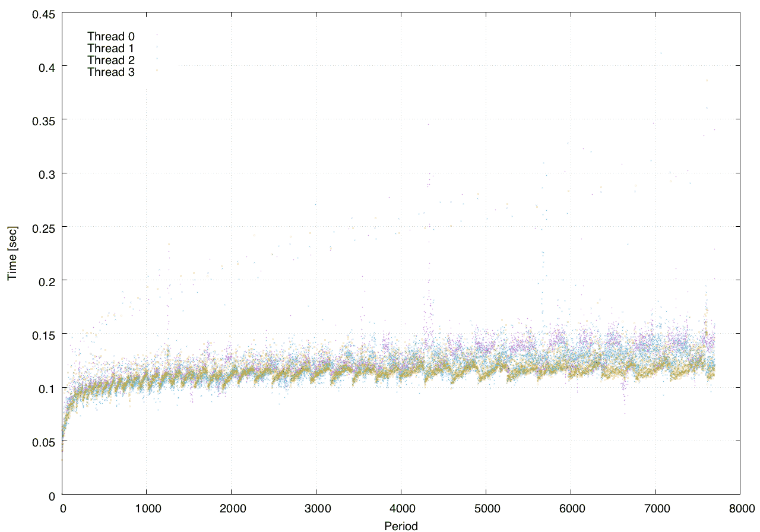Click the 7000 x-axis tick label
The image size is (760, 532).
click(655, 508)
